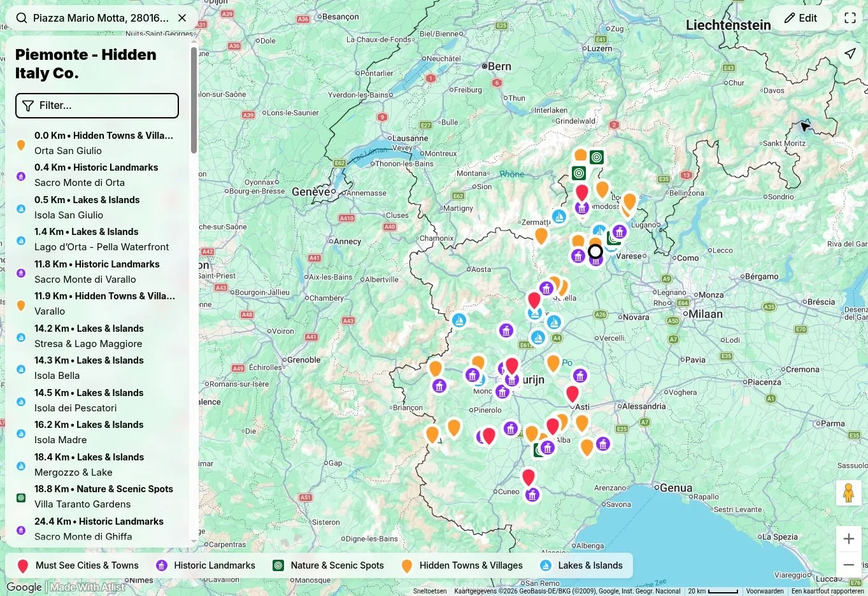Toggle Hidden Towns & Villages filter
The image size is (868, 596).
tap(462, 565)
